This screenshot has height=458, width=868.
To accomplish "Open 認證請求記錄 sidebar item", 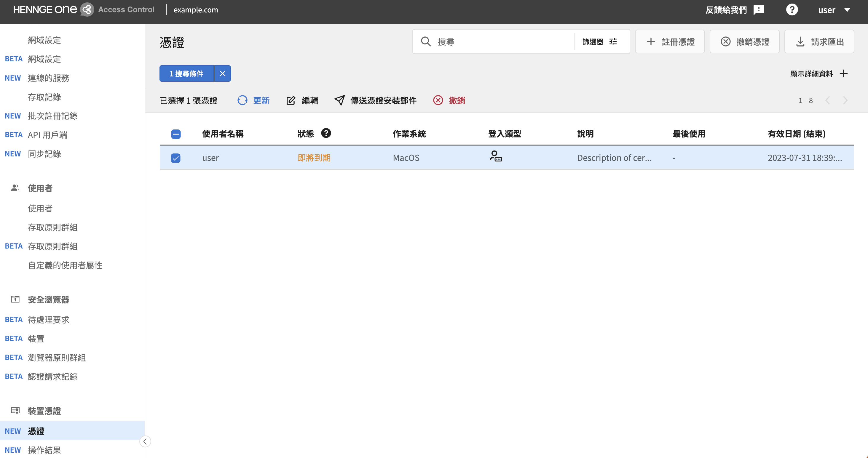I will pos(52,377).
